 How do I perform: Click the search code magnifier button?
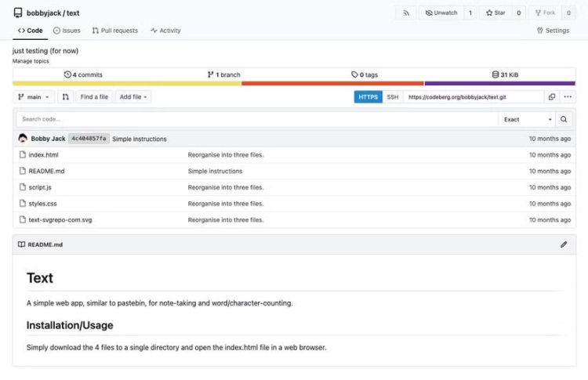[564, 119]
